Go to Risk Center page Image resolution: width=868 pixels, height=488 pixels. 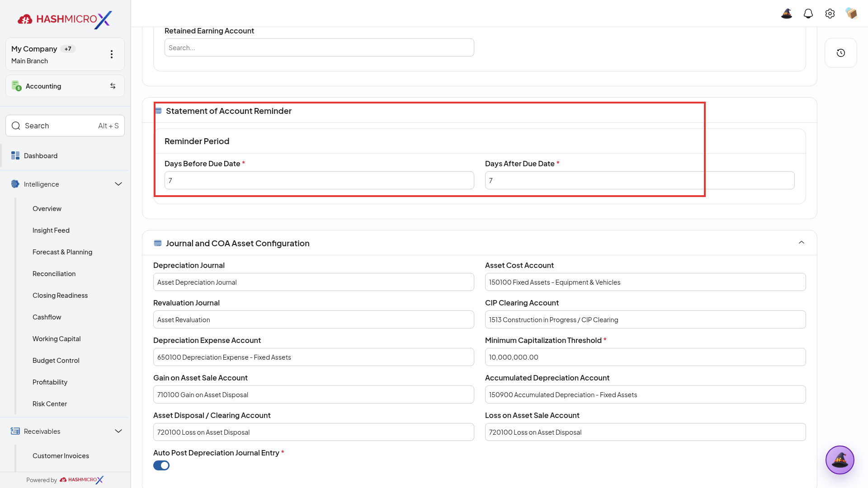coord(50,404)
